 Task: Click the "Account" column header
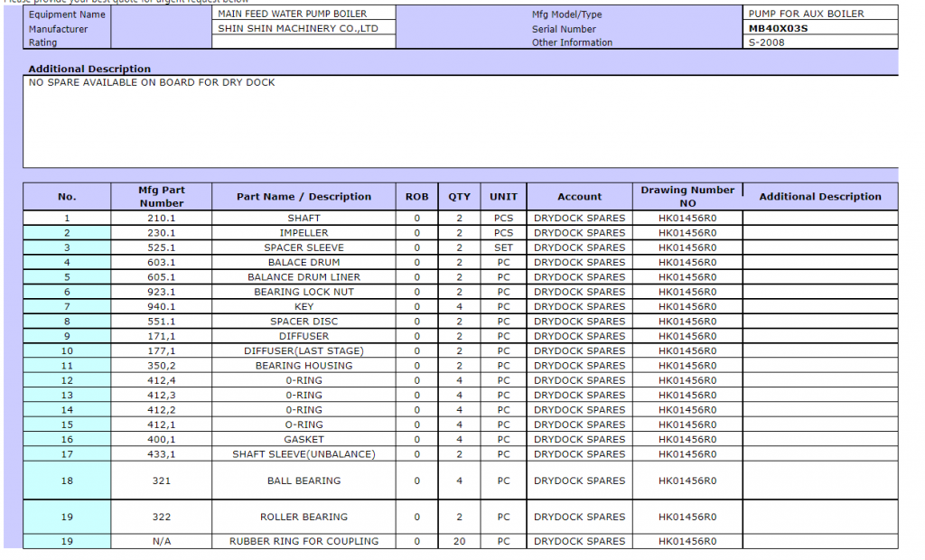(579, 196)
